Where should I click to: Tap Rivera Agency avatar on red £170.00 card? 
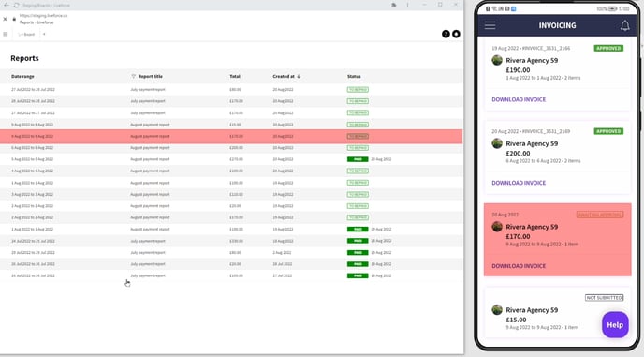497,226
